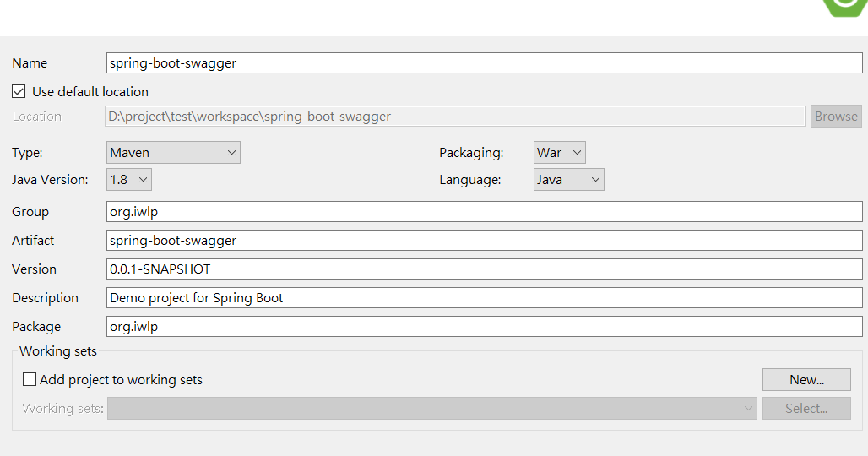Expand the Packaging War dropdown
Image resolution: width=868 pixels, height=456 pixels.
click(x=559, y=152)
